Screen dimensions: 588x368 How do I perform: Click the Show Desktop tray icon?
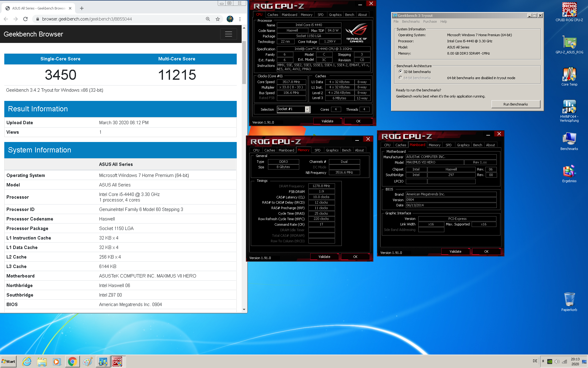coord(584,361)
